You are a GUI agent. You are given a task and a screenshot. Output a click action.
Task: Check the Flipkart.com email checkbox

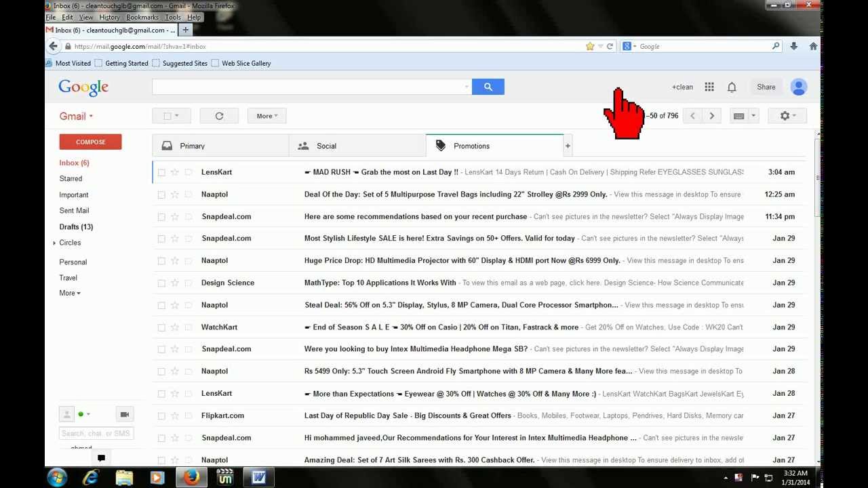tap(161, 415)
